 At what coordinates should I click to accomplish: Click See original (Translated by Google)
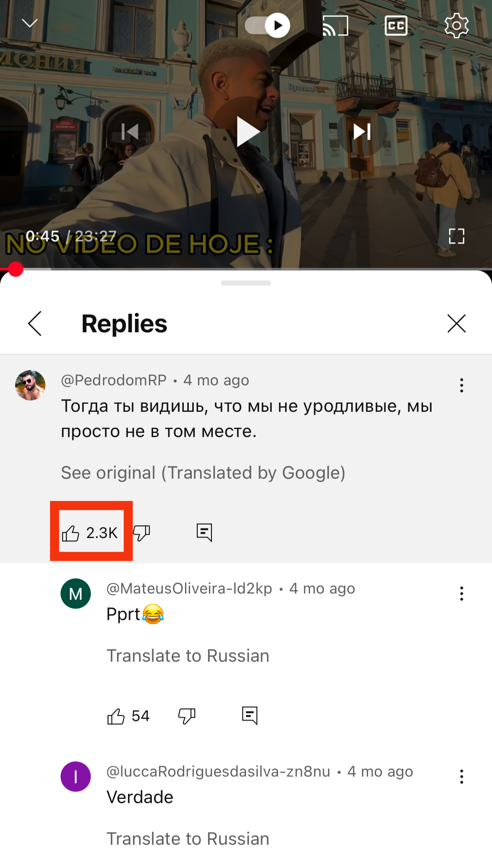tap(203, 472)
